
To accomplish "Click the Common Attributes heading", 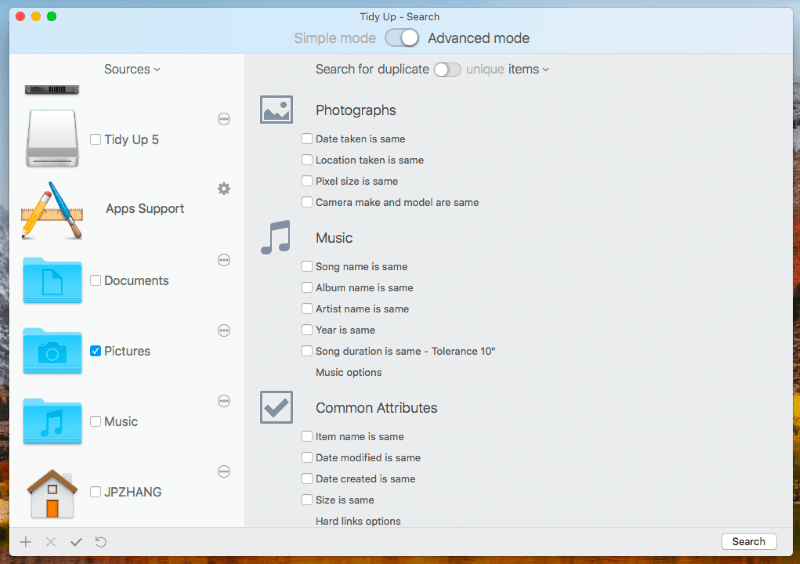I will (x=377, y=408).
